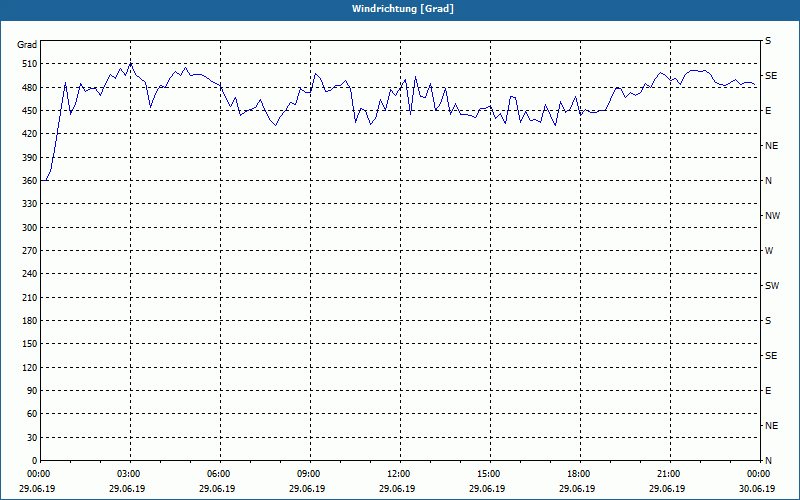Click the 210 y-axis value
Viewport: 800px width, 500px height.
pyautogui.click(x=30, y=297)
